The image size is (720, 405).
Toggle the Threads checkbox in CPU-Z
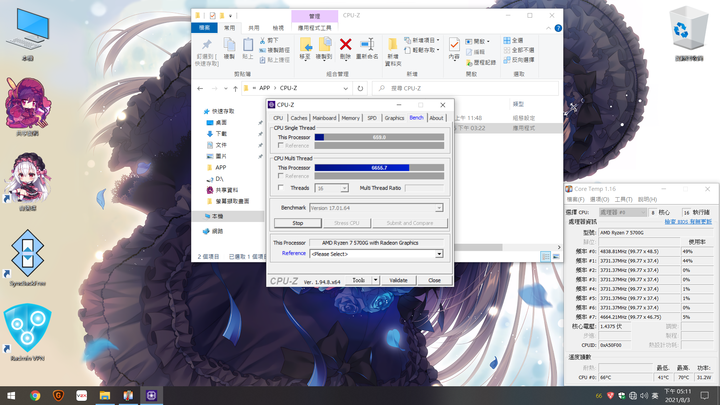[281, 187]
